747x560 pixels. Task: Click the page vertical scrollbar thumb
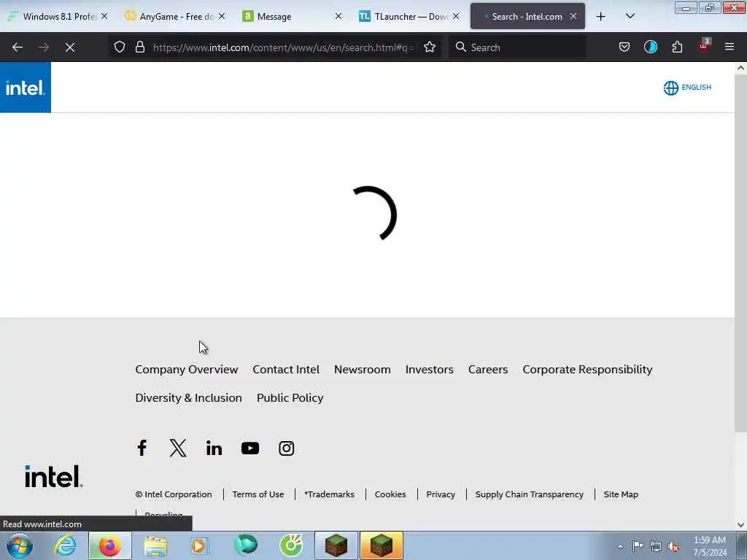740,252
